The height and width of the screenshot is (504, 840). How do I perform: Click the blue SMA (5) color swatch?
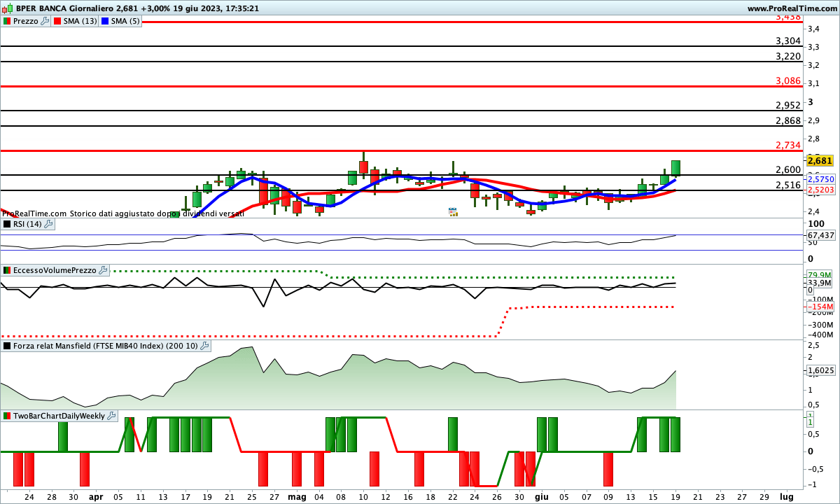click(105, 21)
